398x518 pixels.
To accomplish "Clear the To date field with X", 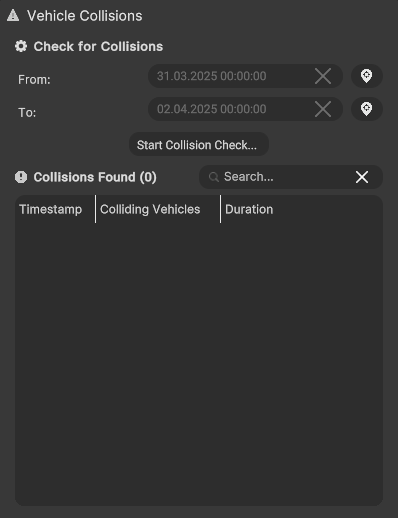I will point(323,109).
